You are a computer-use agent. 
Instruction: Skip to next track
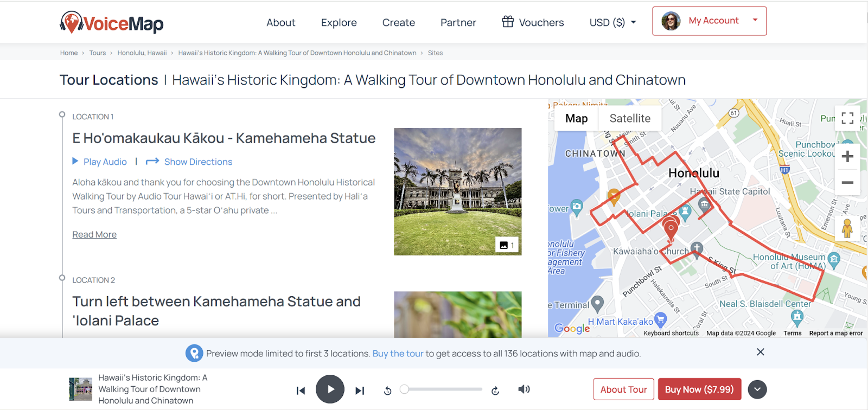pos(360,390)
